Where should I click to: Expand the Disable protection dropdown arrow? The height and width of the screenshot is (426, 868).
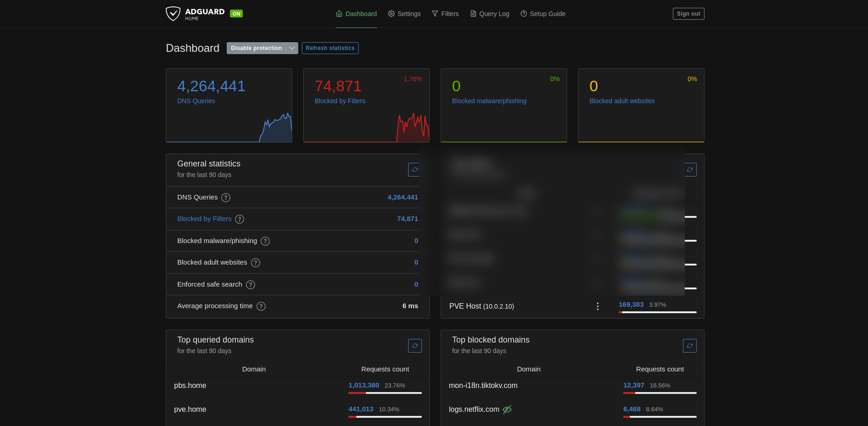292,48
